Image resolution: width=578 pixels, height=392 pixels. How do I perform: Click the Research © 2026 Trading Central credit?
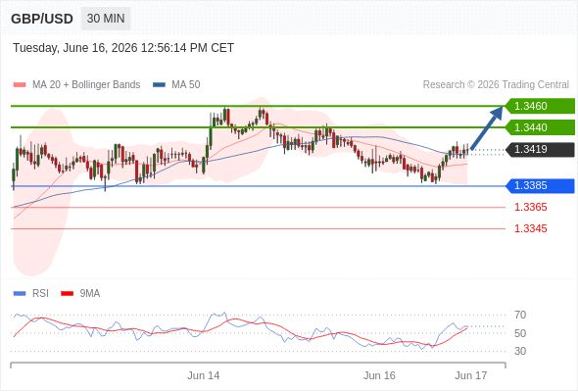[x=496, y=85]
